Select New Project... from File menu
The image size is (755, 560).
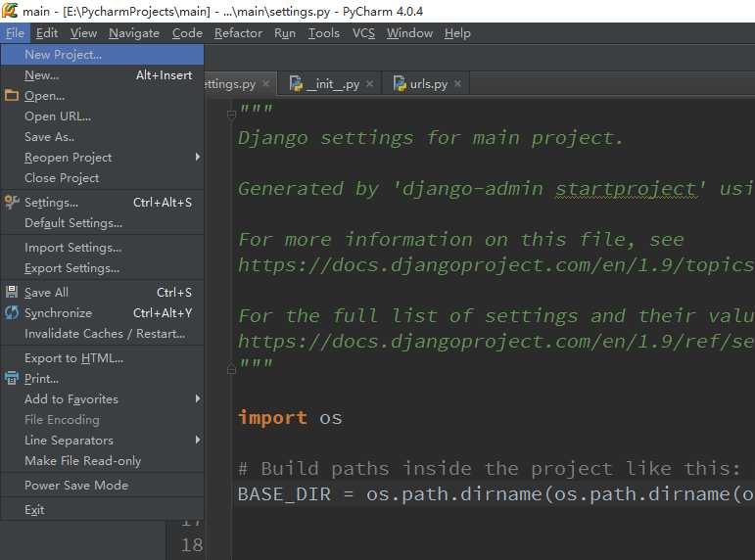(x=102, y=55)
